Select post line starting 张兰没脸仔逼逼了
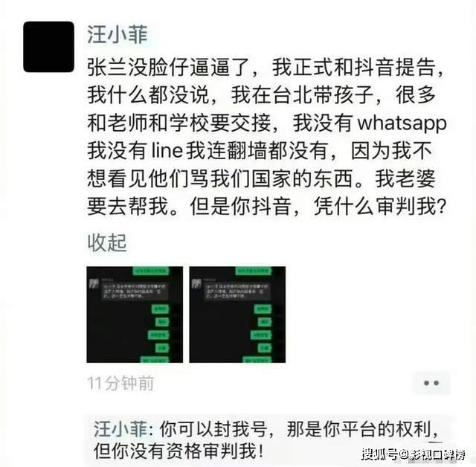This screenshot has width=476, height=467. coord(266,68)
